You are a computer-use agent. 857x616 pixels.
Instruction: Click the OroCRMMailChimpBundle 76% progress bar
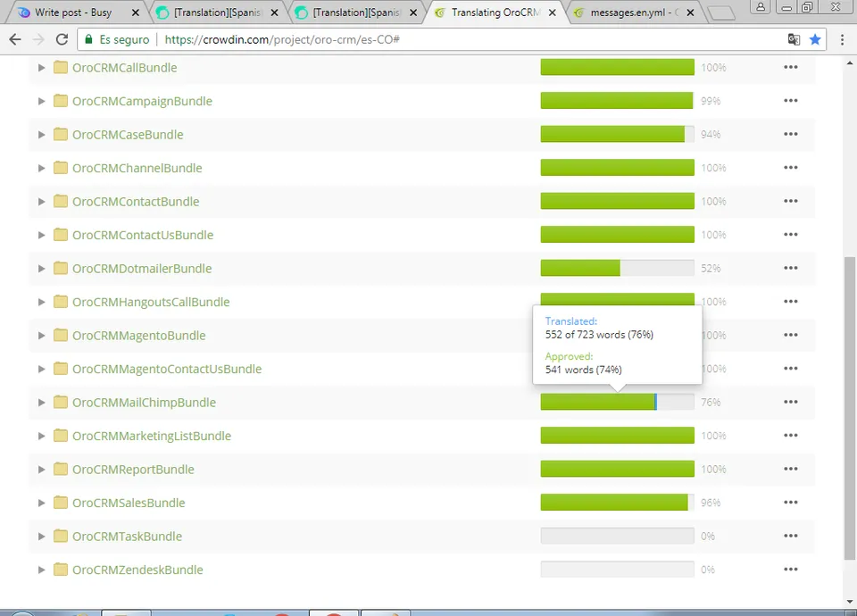(617, 402)
